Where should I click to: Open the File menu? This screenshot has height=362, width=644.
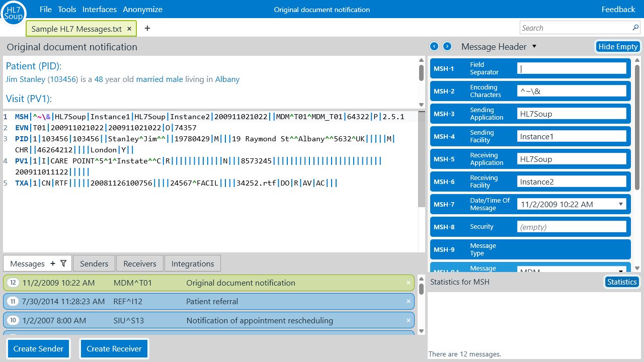click(x=45, y=10)
